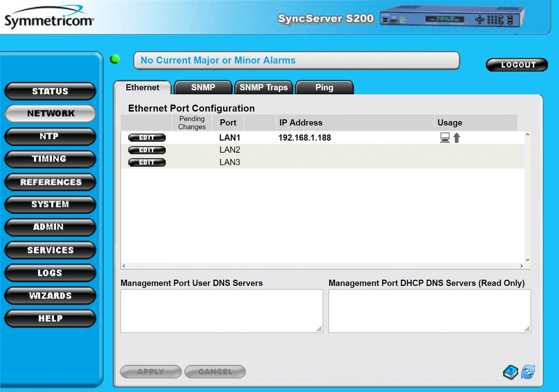Click the blue refresh arrows icon
559x392 pixels.
[528, 372]
